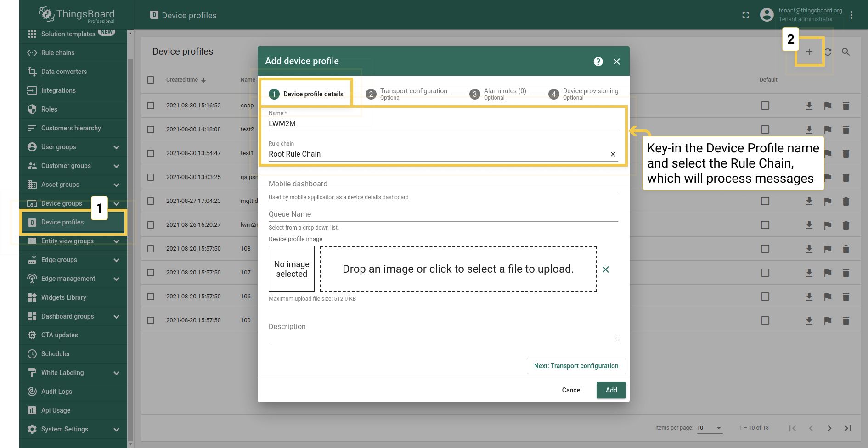
Task: Open the three-dot user menu
Action: click(851, 15)
